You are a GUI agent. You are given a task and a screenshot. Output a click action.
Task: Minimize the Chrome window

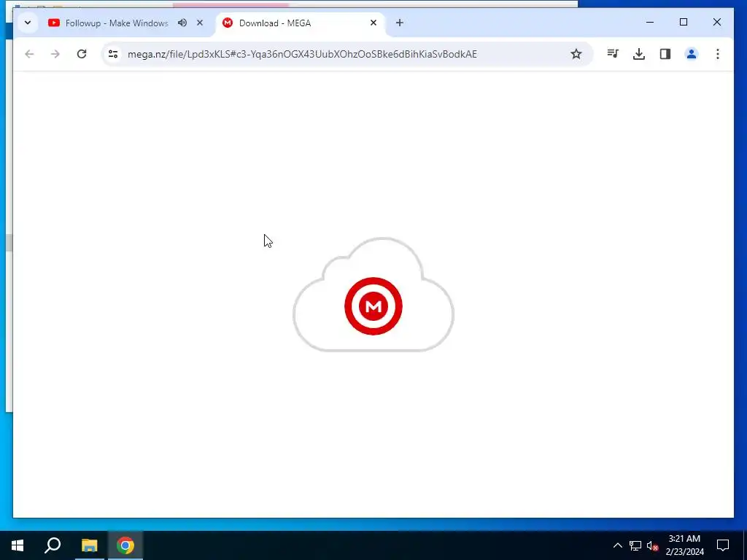click(x=650, y=22)
